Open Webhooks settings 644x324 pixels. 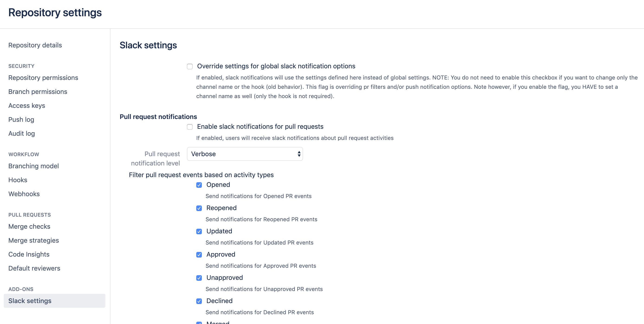(24, 194)
